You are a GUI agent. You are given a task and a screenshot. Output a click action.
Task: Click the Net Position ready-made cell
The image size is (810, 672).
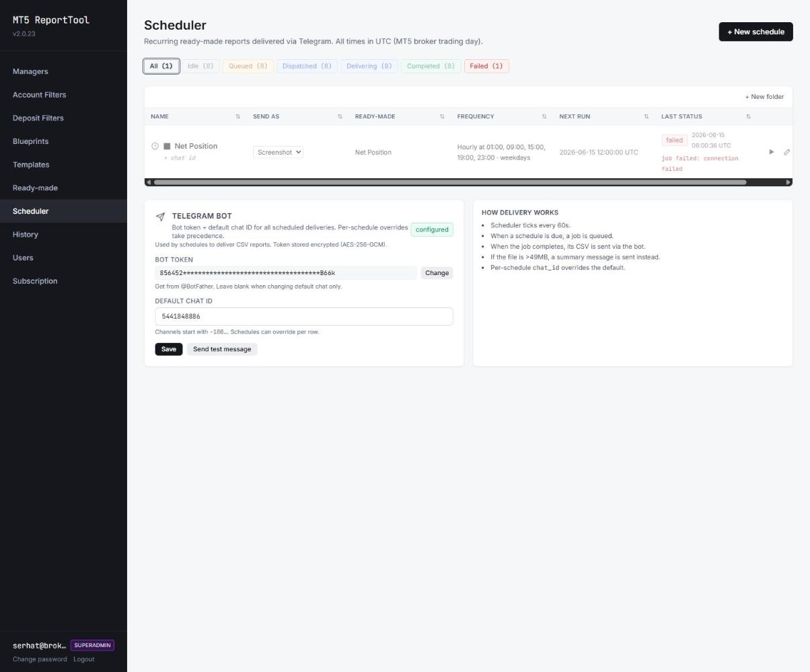[x=373, y=152]
